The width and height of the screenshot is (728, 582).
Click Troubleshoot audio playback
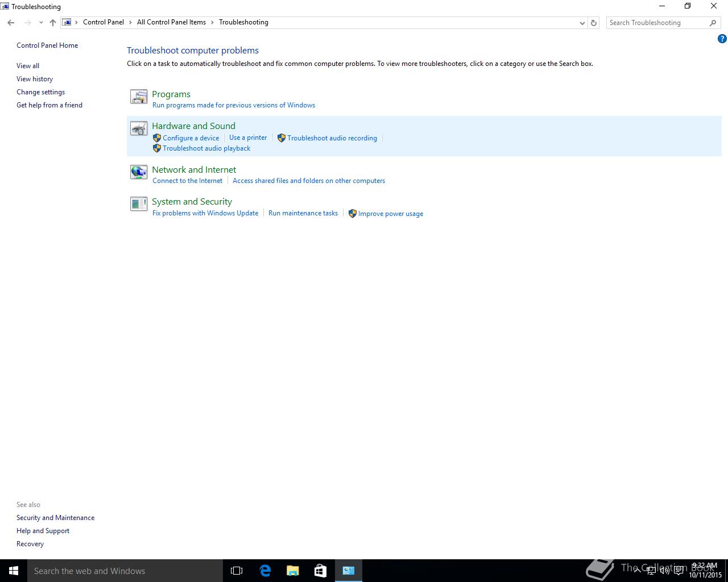tap(206, 148)
